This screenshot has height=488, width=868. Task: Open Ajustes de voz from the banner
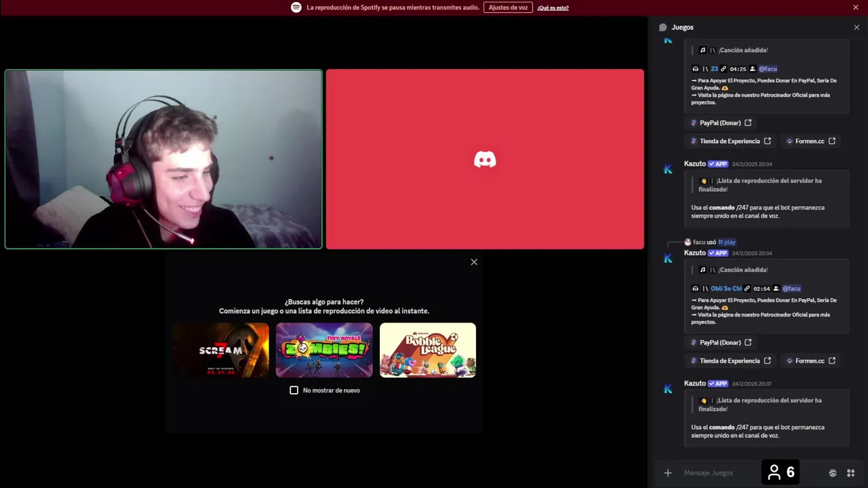coord(508,7)
